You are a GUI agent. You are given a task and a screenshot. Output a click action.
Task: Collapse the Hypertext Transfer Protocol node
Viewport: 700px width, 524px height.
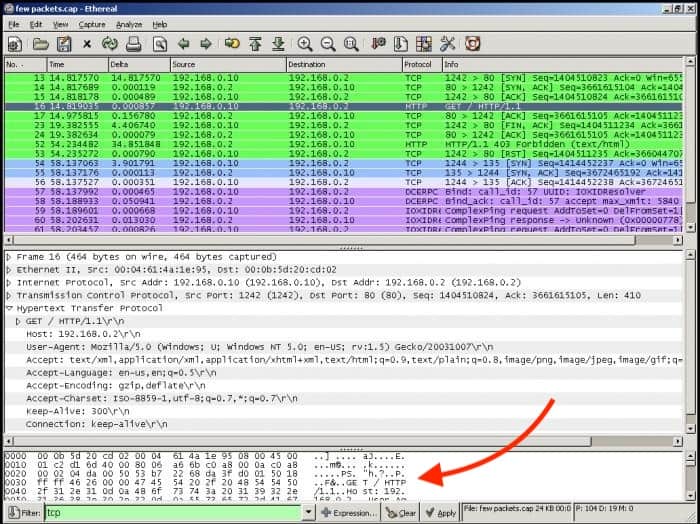click(x=9, y=308)
